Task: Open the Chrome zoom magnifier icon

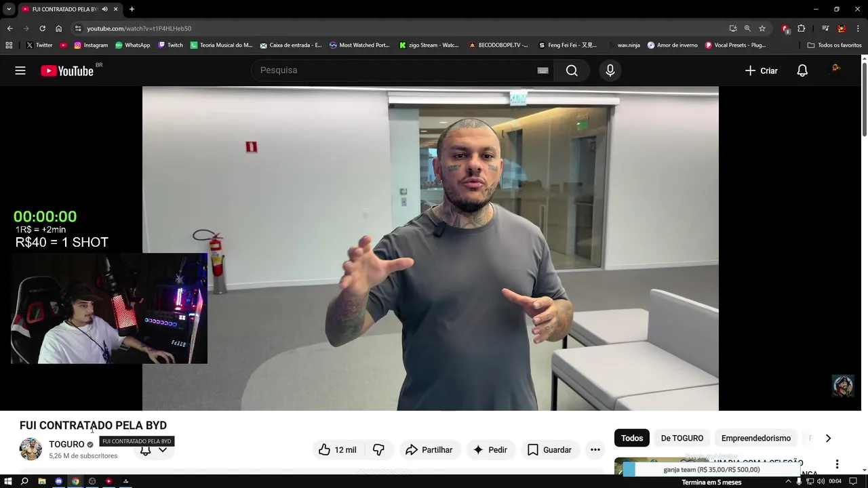Action: 747,28
